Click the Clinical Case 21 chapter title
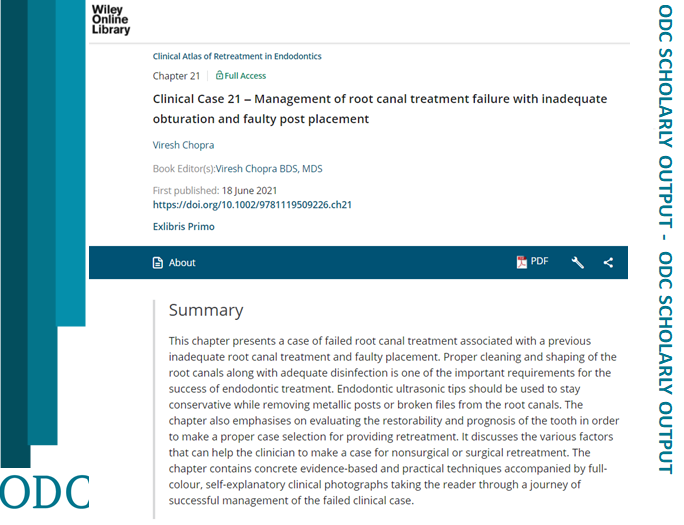This screenshot has width=684, height=525. 380,109
